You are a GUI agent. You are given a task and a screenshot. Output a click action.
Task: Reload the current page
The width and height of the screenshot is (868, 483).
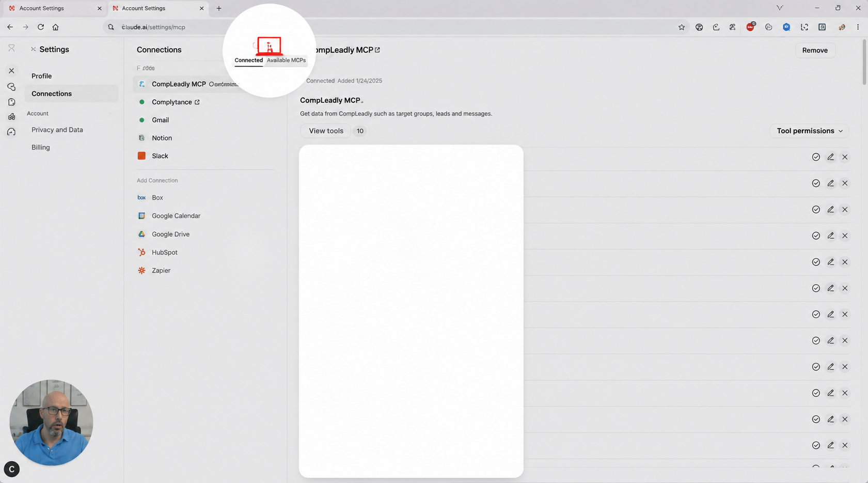click(41, 27)
